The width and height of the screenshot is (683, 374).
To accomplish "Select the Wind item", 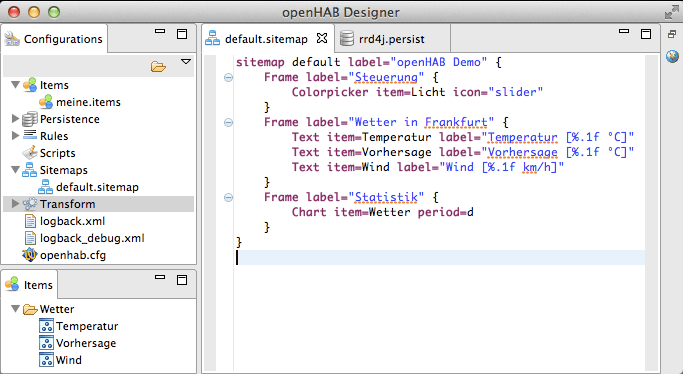I will pos(68,360).
